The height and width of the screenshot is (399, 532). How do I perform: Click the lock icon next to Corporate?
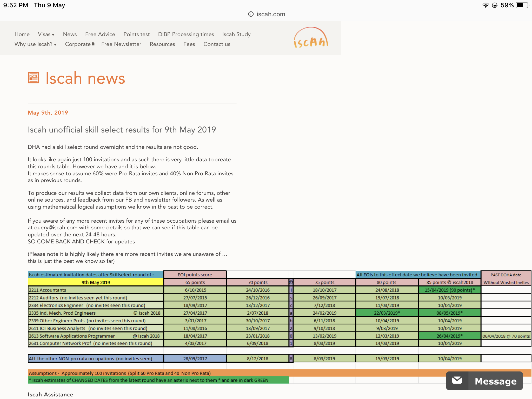pos(93,44)
